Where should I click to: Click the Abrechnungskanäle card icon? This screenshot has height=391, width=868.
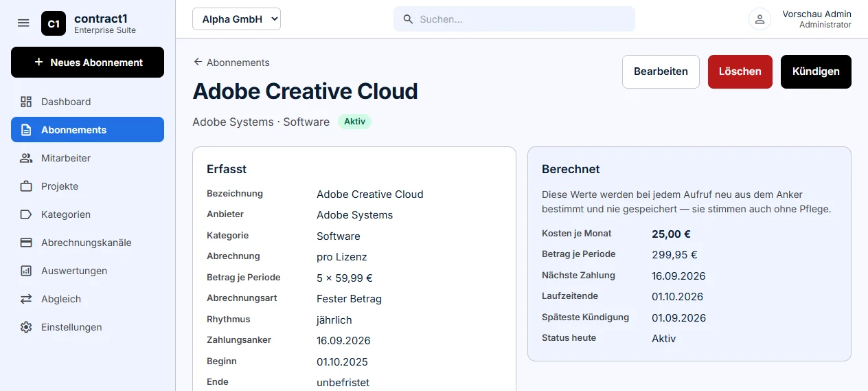click(x=26, y=243)
